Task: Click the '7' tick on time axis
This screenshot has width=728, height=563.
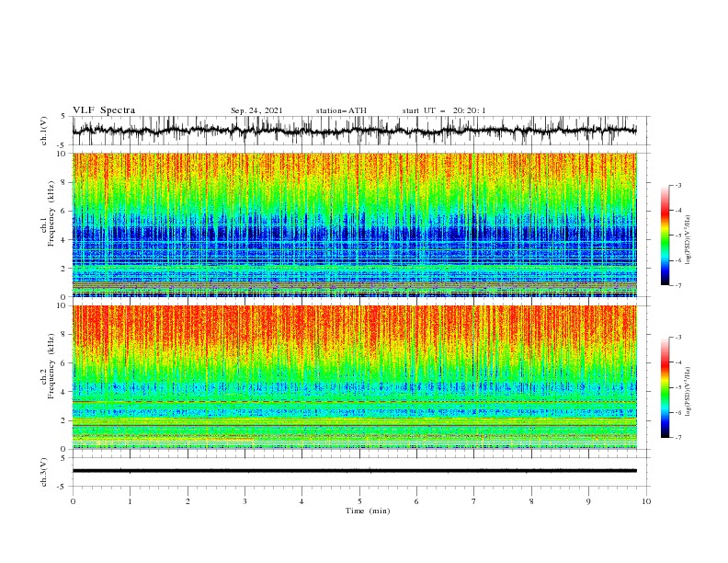Action: point(473,501)
